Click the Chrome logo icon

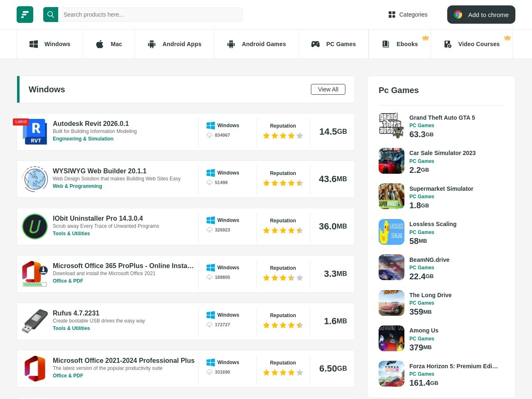coord(458,15)
